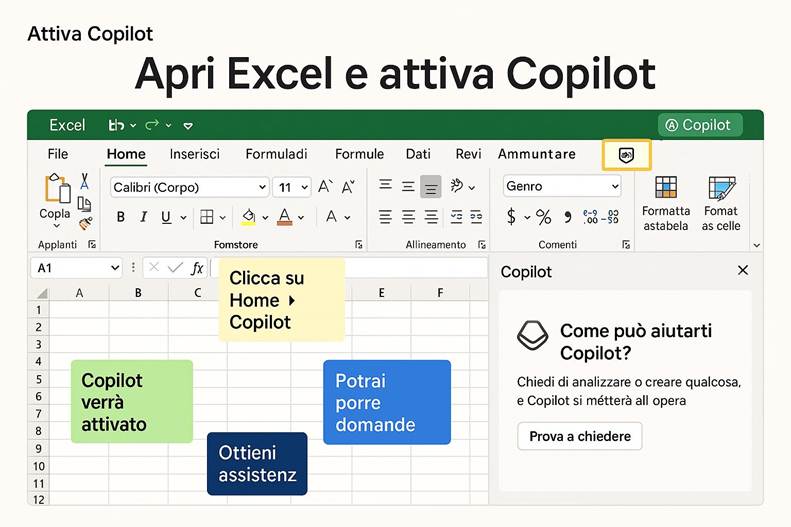This screenshot has width=791, height=527.
Task: Click the Decrease Indent icon
Action: coord(457,217)
